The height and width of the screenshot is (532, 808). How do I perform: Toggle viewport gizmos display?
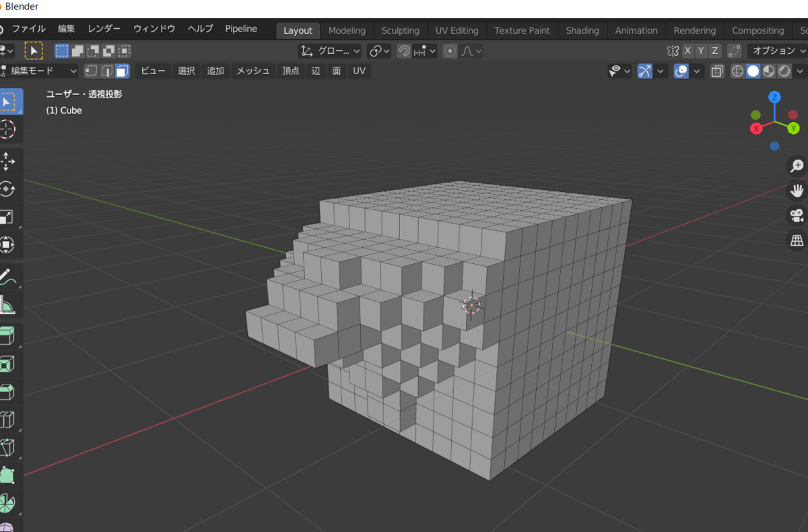pos(645,71)
